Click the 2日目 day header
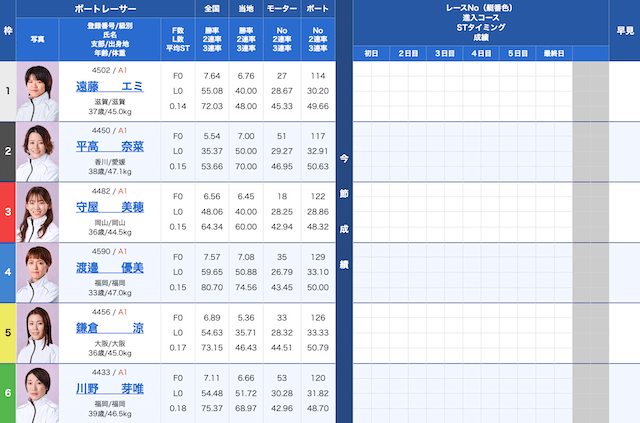 408,53
